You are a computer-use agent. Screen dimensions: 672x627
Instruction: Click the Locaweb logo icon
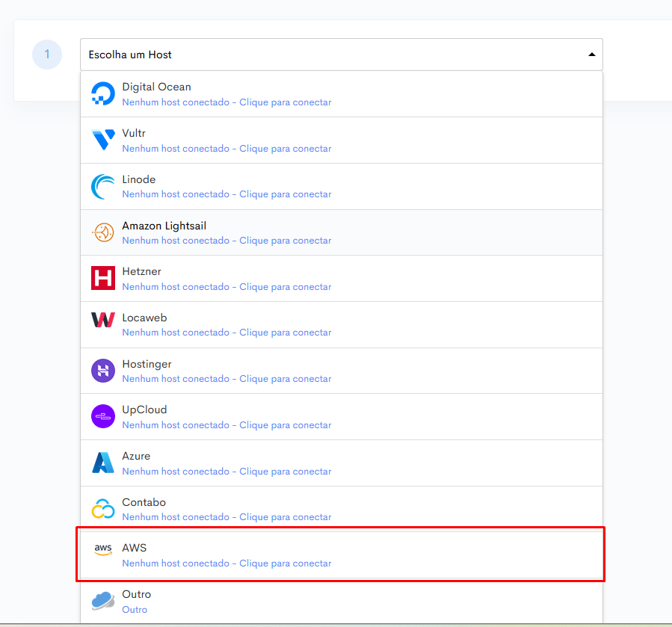coord(103,320)
